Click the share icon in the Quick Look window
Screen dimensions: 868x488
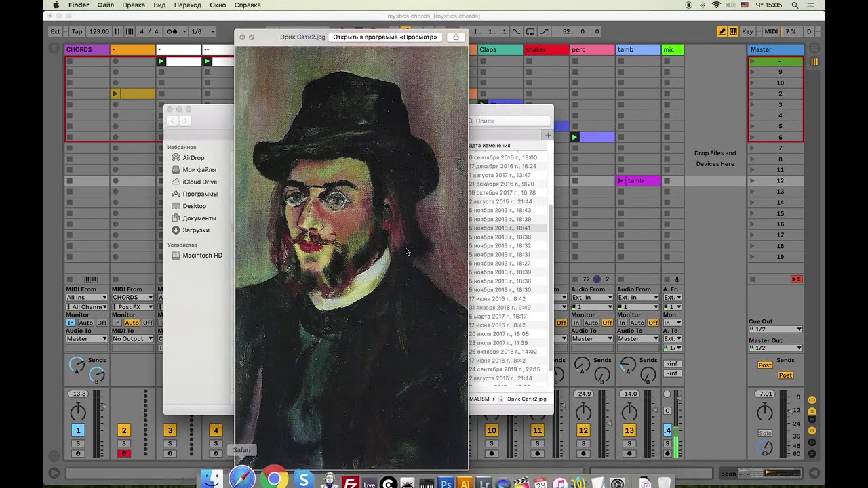pos(456,37)
